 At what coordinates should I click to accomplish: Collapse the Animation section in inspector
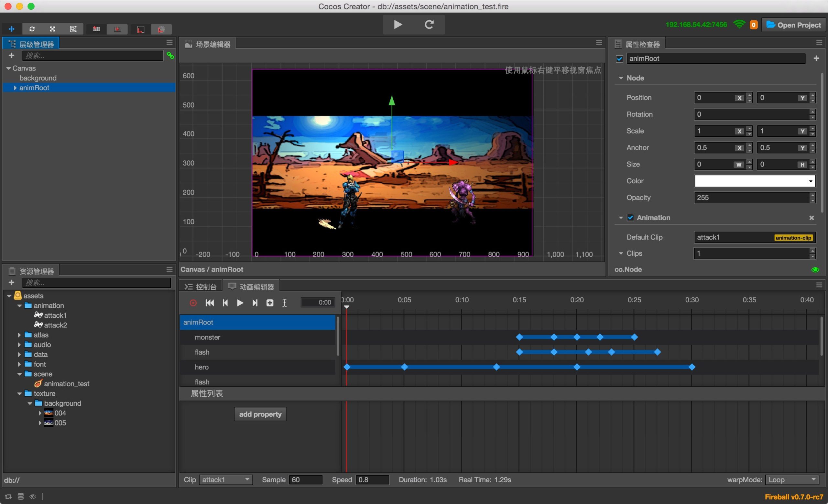[x=621, y=218]
